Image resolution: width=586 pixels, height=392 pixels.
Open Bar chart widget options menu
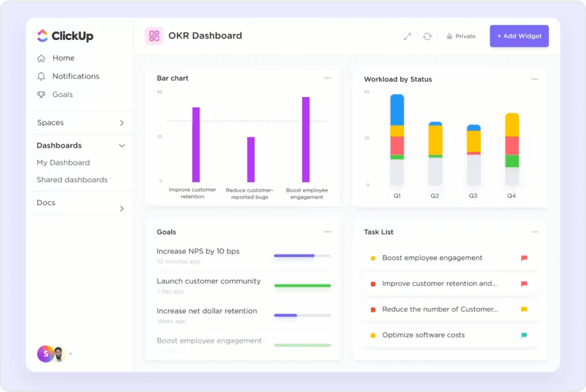pyautogui.click(x=327, y=78)
